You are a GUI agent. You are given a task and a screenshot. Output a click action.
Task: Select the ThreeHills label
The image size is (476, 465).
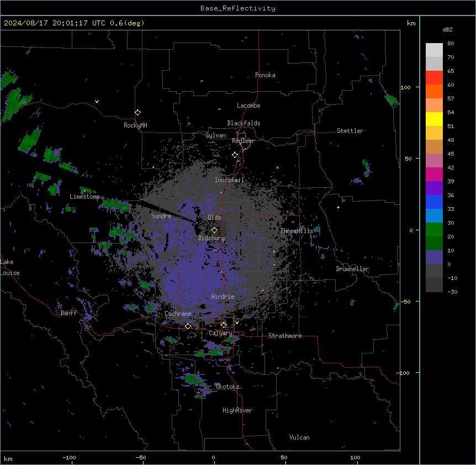click(297, 231)
